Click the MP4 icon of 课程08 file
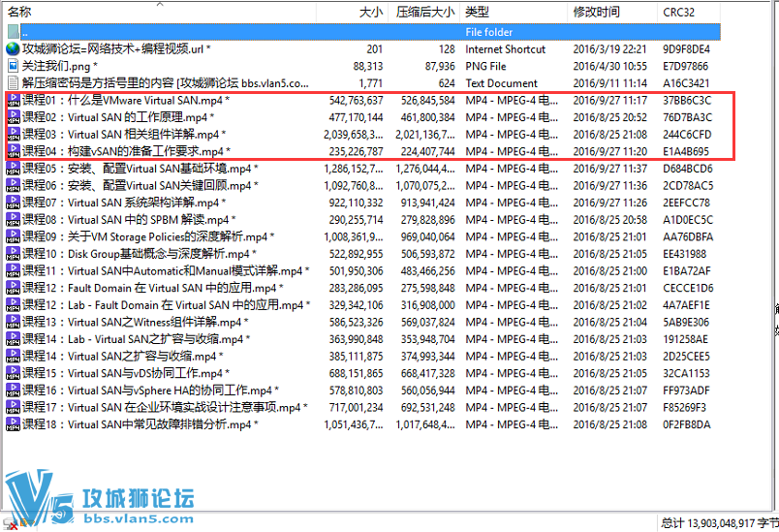779x532 pixels. [13, 220]
